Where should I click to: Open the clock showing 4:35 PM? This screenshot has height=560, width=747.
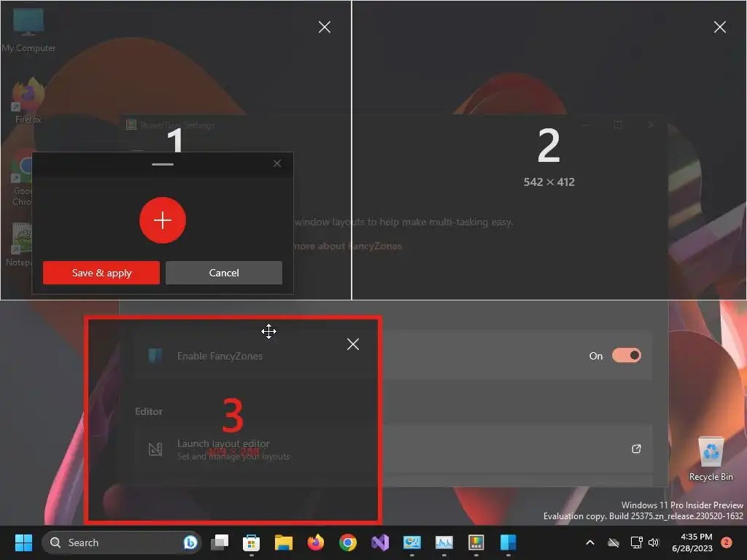pyautogui.click(x=692, y=542)
